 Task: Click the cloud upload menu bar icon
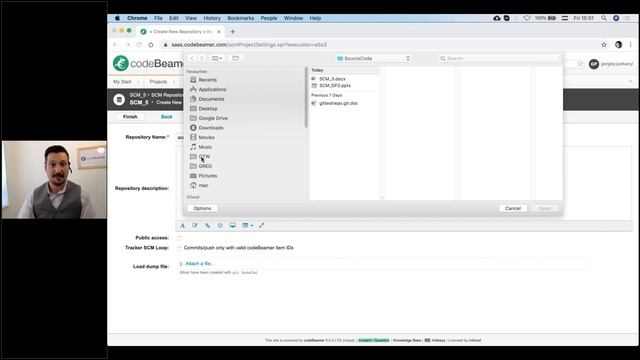[497, 18]
